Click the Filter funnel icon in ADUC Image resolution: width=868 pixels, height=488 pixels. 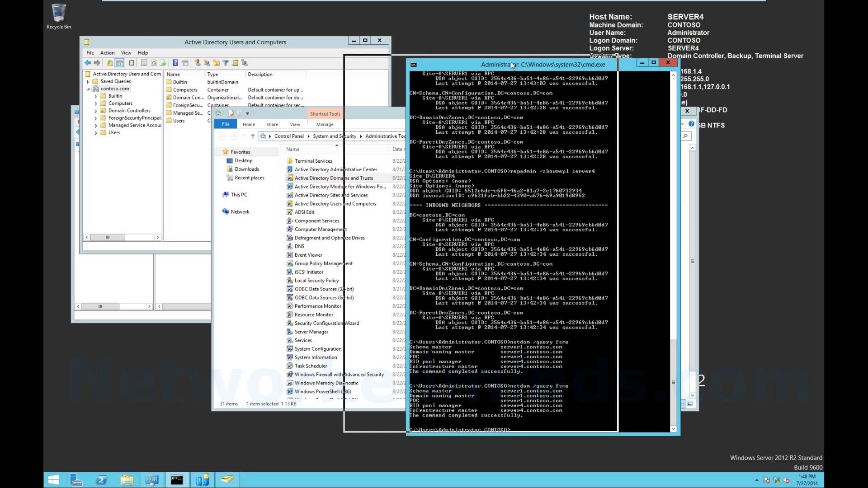click(226, 63)
